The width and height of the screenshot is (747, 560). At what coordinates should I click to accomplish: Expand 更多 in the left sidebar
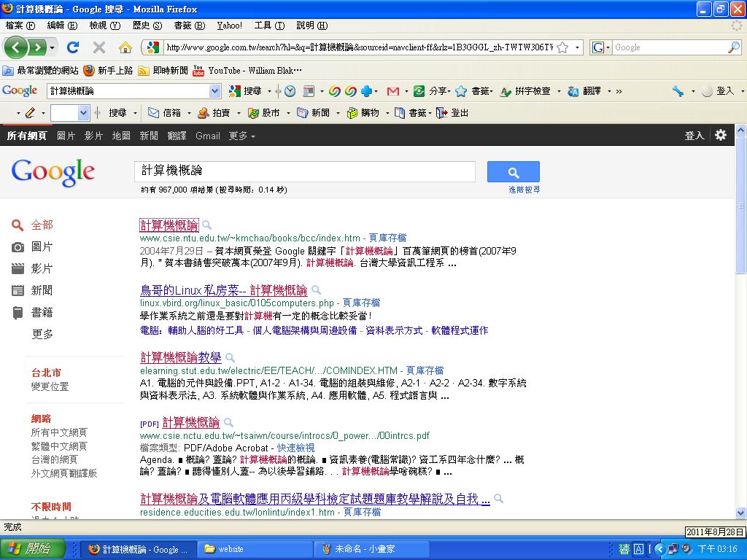point(42,334)
